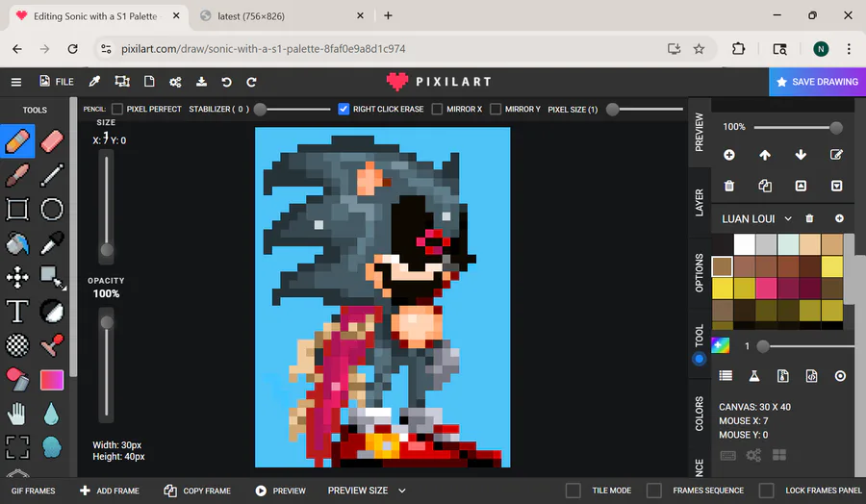Select the Dithering checker tool
The width and height of the screenshot is (866, 504).
[x=17, y=345]
